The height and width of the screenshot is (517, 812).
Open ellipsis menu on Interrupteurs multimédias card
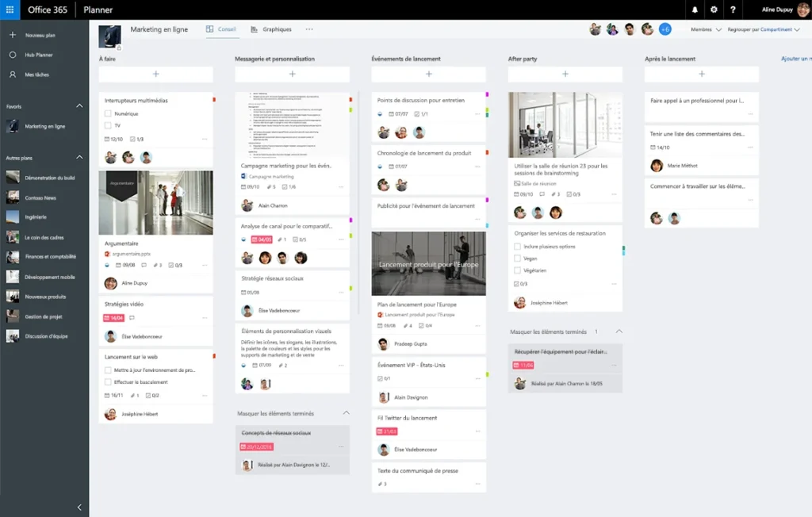pos(205,139)
